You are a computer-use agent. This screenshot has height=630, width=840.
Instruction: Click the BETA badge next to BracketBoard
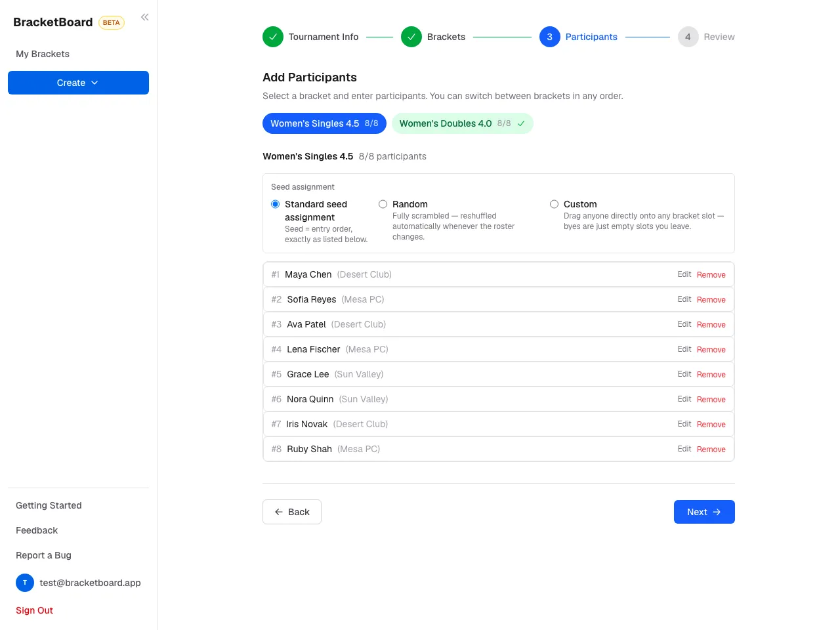point(112,22)
